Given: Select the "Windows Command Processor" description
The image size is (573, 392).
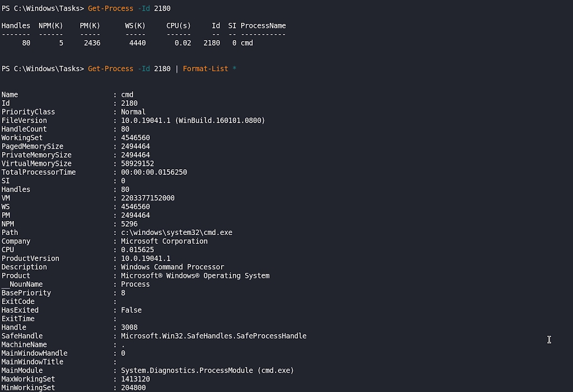Looking at the screenshot, I should (173, 267).
